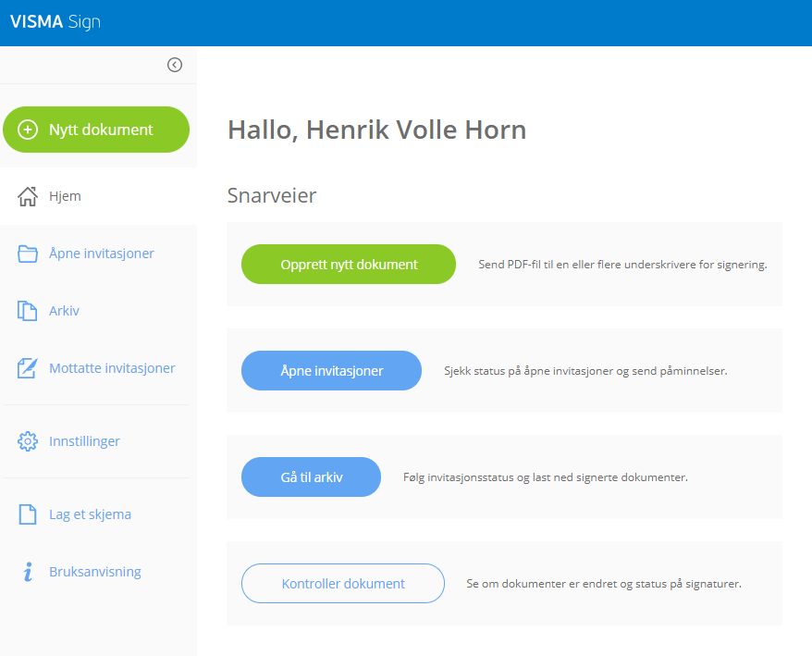This screenshot has height=656, width=812.
Task: Open the Hjem menu item
Action: 65,197
